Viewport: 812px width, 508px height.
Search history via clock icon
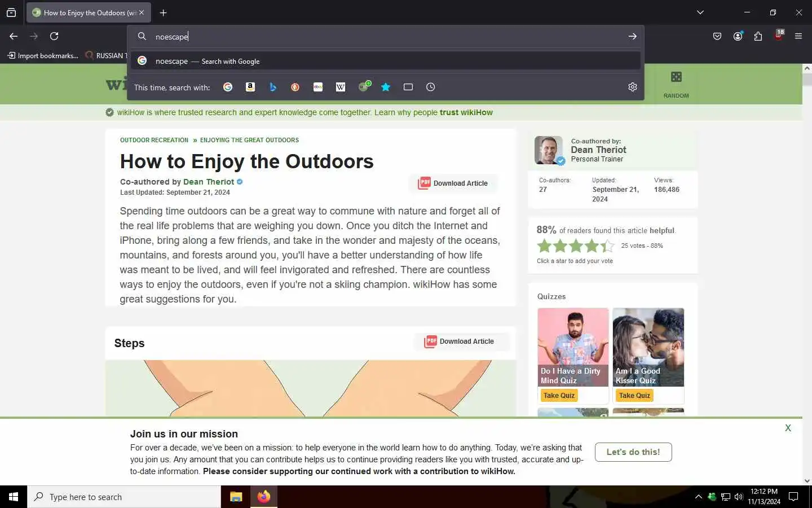(431, 87)
